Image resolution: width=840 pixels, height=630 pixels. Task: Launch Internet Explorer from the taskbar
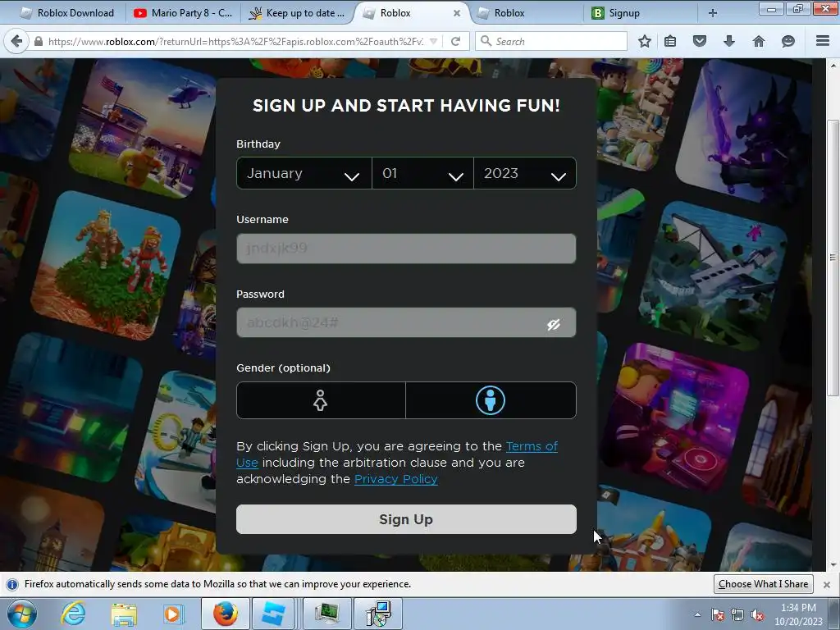coord(73,614)
